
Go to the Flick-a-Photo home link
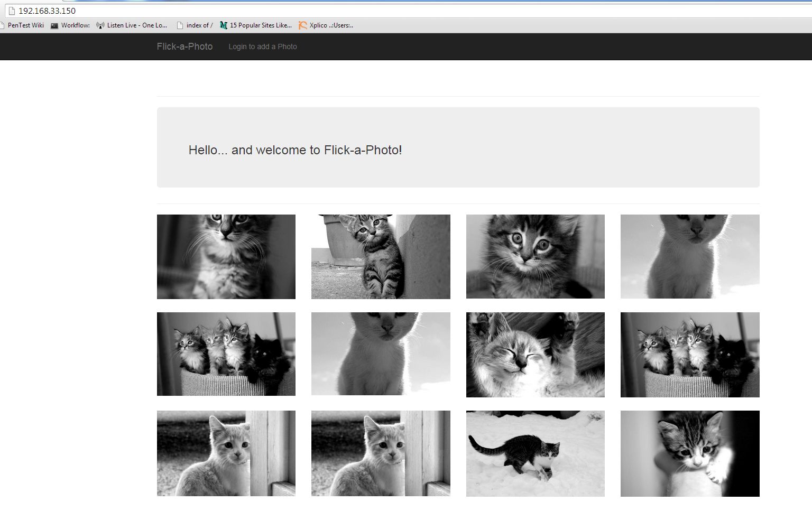click(184, 47)
